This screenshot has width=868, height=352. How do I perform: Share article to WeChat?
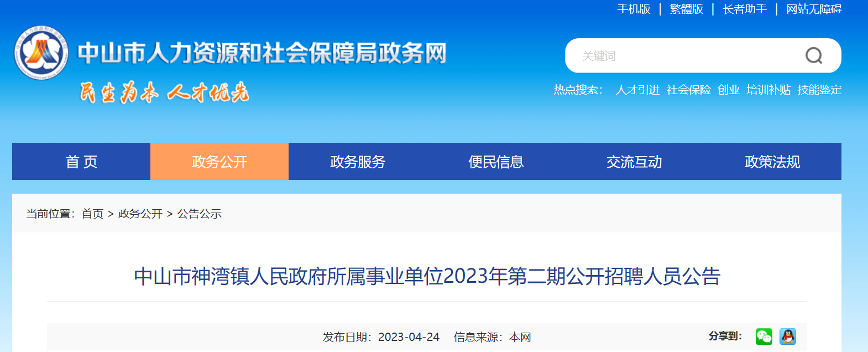click(x=764, y=337)
